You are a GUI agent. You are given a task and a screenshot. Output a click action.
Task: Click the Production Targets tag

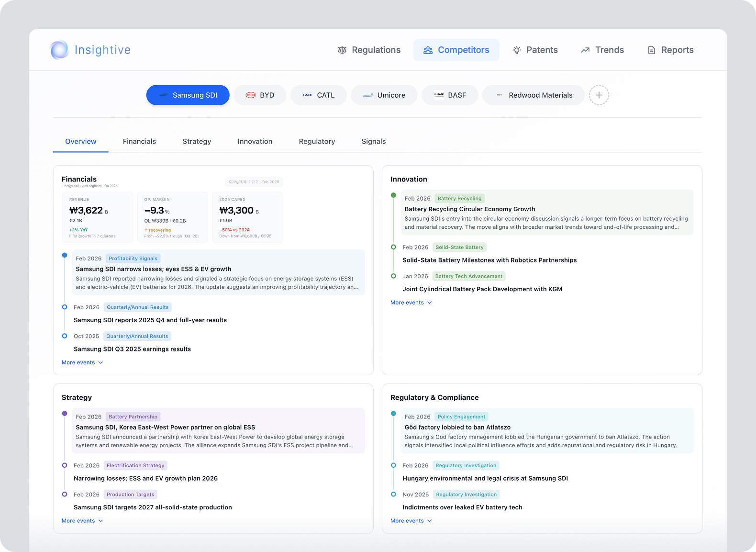point(131,495)
